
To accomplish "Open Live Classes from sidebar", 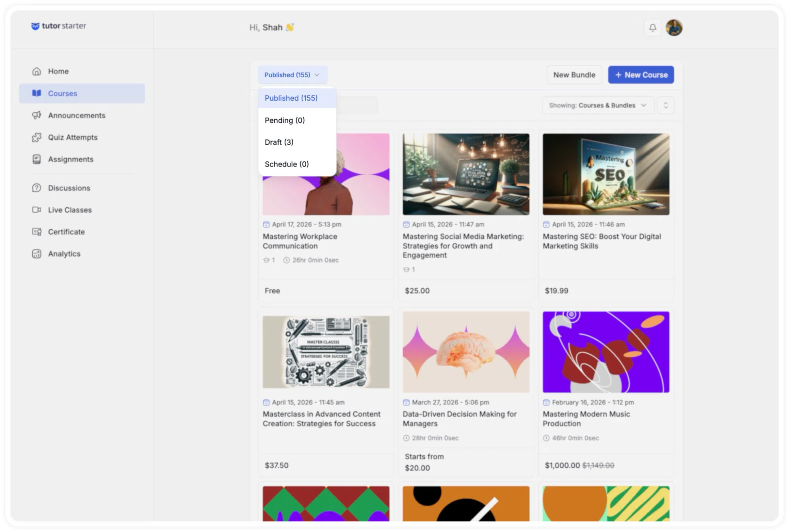I will (x=82, y=210).
